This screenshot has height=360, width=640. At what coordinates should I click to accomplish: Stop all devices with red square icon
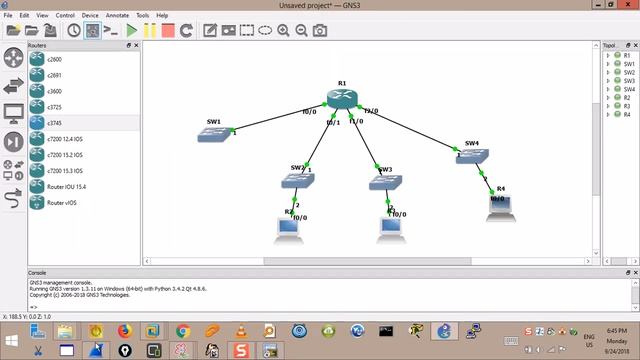tap(168, 31)
